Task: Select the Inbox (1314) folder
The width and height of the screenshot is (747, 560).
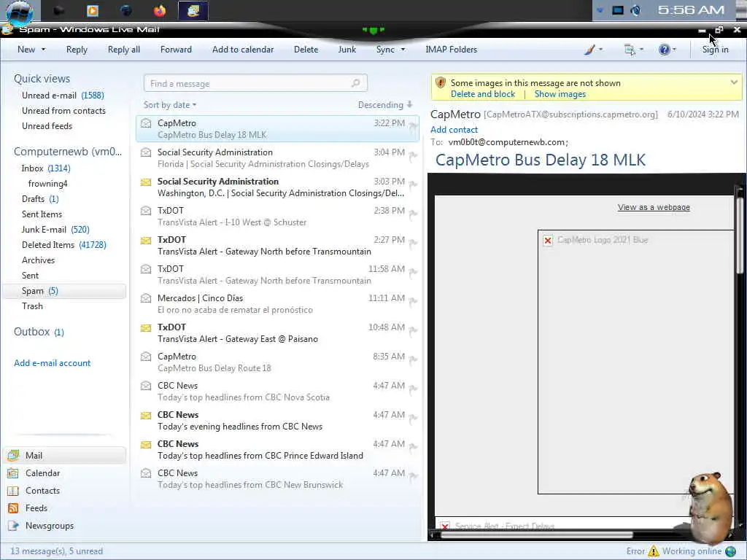Action: click(x=46, y=168)
